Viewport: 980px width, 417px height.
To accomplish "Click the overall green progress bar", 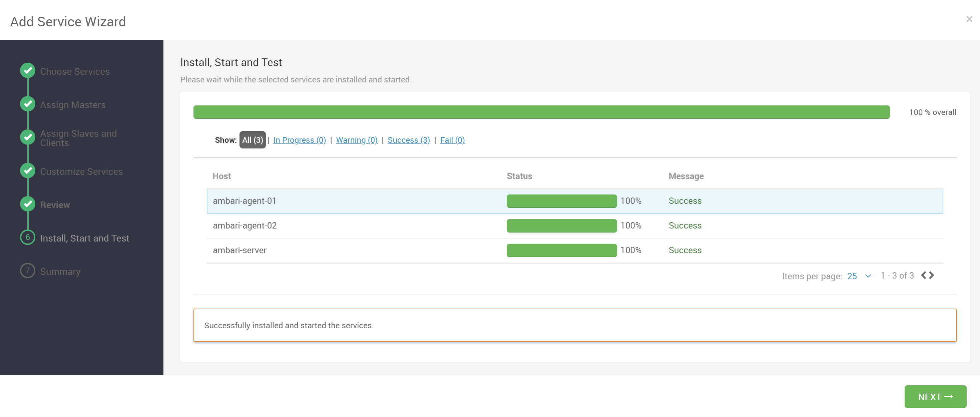I will (541, 112).
